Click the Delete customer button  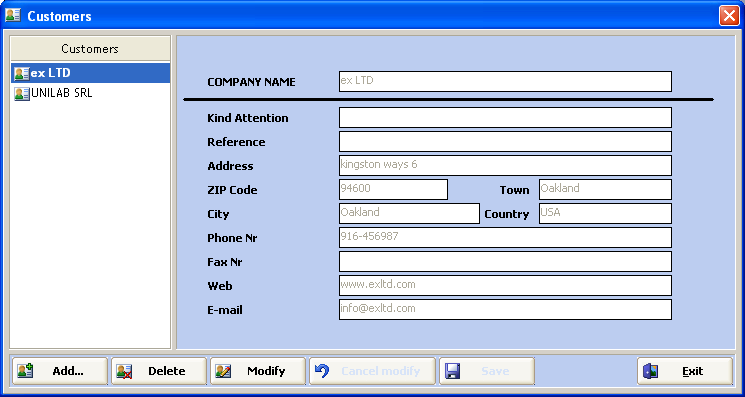pyautogui.click(x=159, y=371)
